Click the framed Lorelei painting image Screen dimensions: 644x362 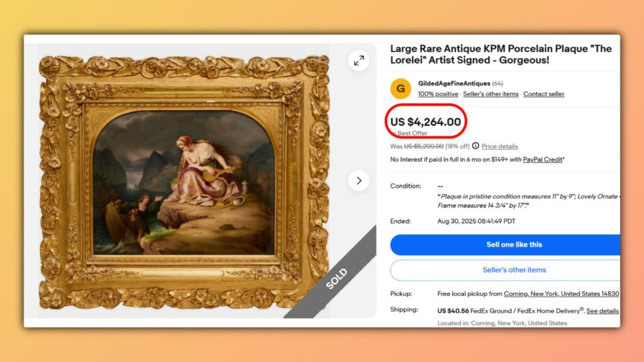(x=184, y=183)
